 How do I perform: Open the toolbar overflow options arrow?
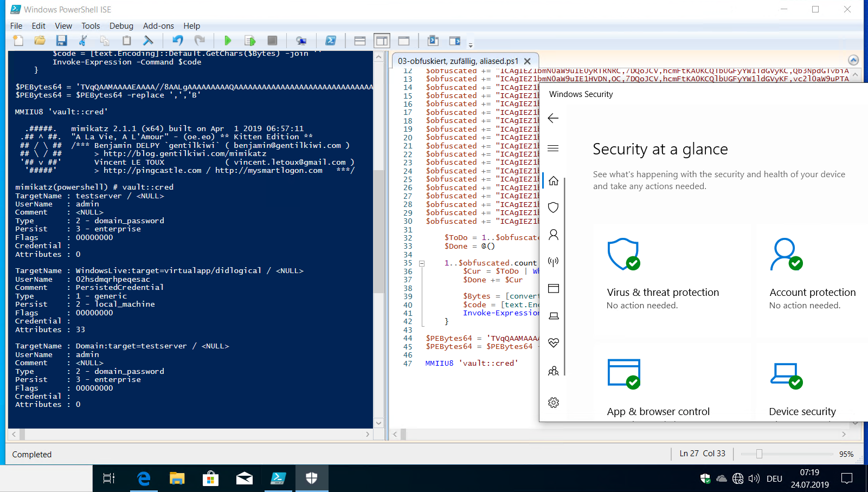[471, 44]
